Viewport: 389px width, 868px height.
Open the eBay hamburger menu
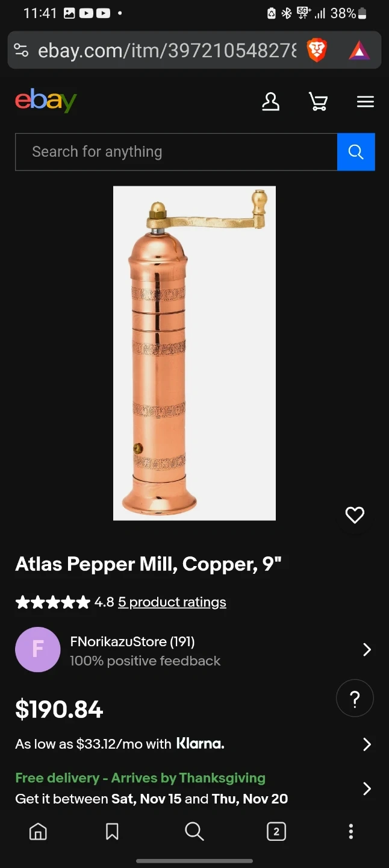click(x=365, y=102)
